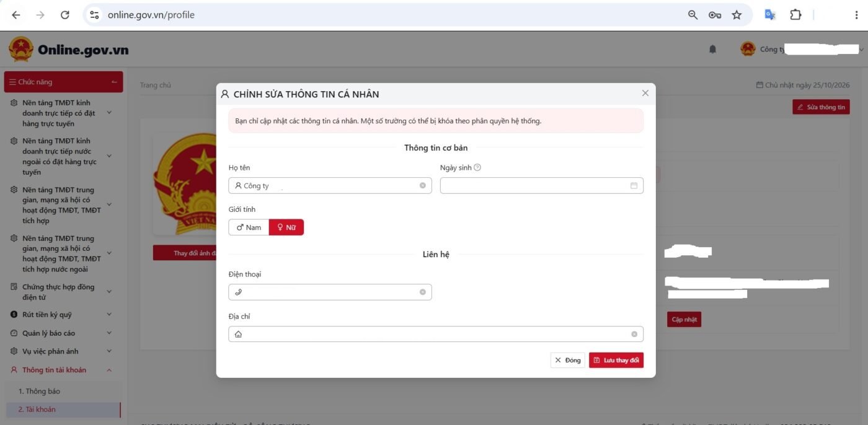
Task: Click the zoom magnifier icon in address bar
Action: click(693, 15)
